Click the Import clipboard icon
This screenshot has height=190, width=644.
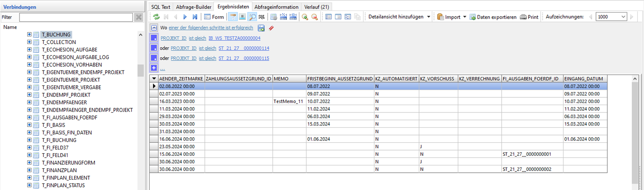[441, 17]
